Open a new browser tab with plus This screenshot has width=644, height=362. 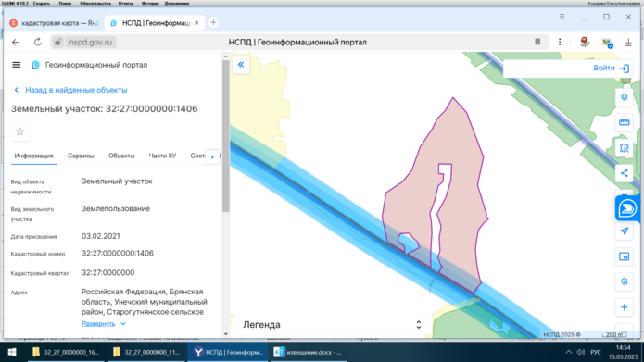(213, 22)
